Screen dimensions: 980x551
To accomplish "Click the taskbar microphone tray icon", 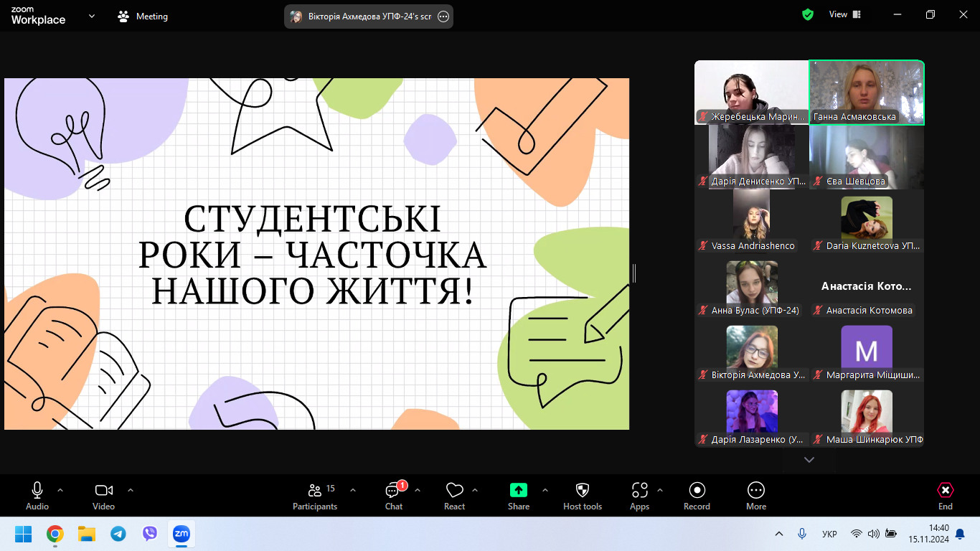I will [802, 534].
